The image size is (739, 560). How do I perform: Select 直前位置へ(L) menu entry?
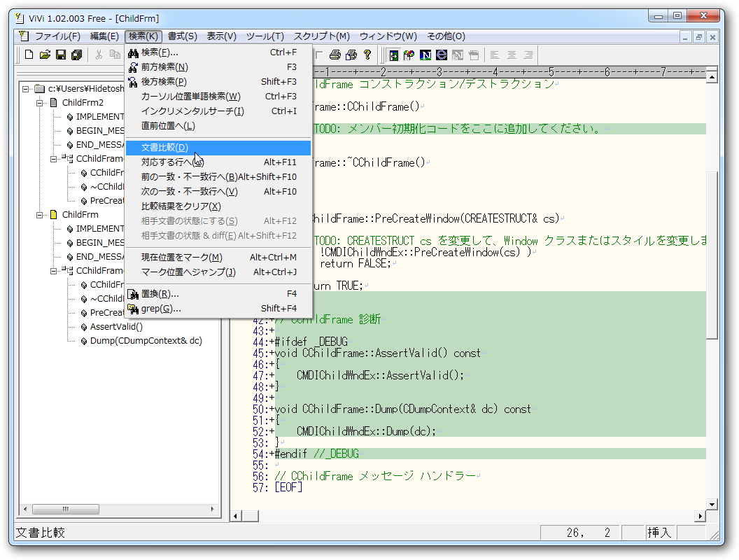pyautogui.click(x=218, y=126)
